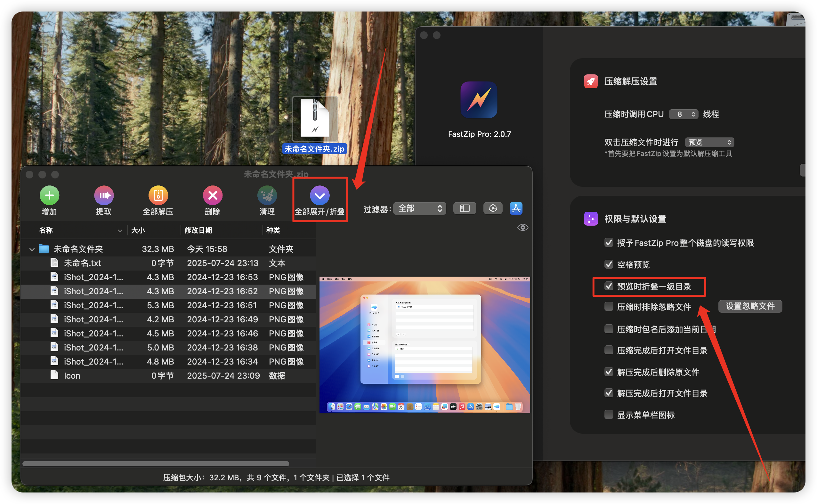Viewport: 817px width, 504px height.
Task: Open the 过滤器 全部 dropdown
Action: click(x=420, y=209)
